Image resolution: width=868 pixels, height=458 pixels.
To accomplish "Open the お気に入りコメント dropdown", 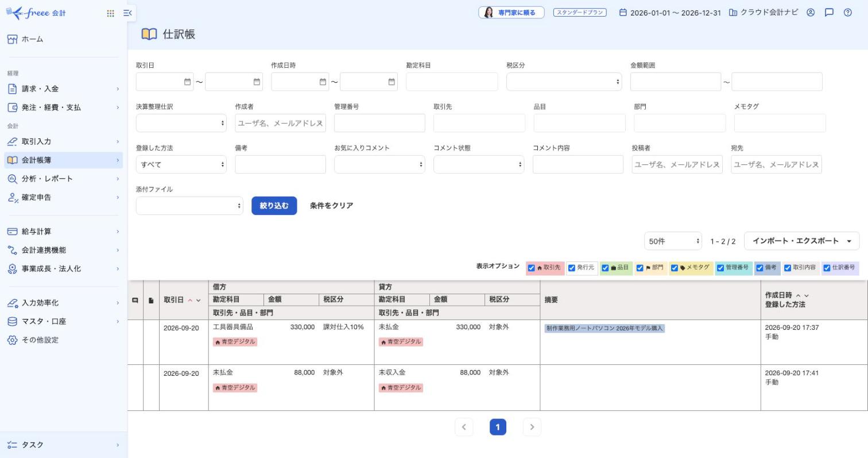I will coord(379,164).
